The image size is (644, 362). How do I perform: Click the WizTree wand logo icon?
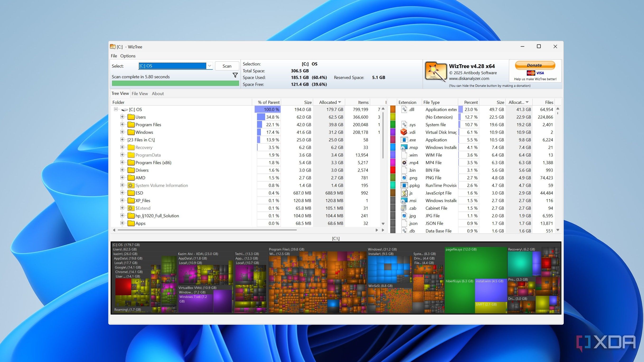(x=436, y=72)
